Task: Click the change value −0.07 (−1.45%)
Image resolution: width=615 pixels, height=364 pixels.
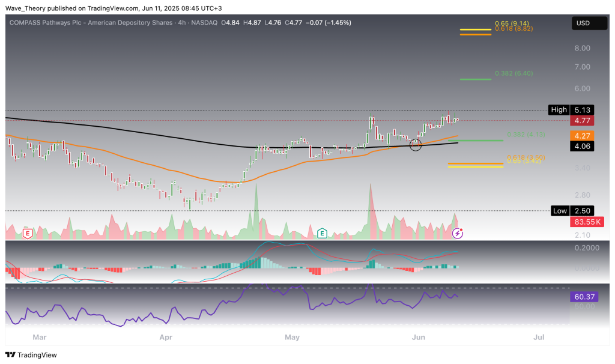Action: (329, 23)
